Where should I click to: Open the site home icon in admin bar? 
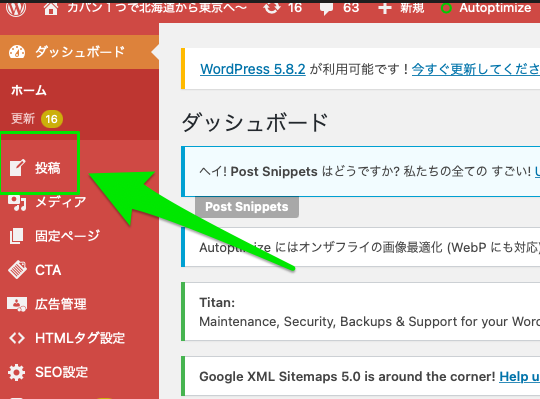coord(51,9)
